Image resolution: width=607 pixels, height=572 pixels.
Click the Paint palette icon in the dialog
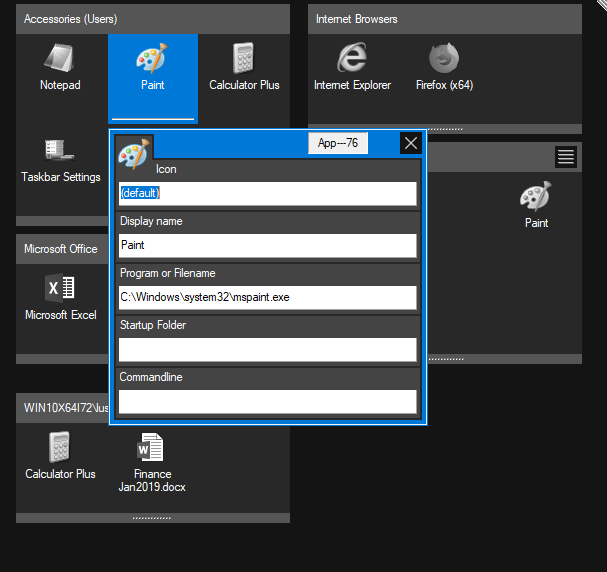click(133, 155)
